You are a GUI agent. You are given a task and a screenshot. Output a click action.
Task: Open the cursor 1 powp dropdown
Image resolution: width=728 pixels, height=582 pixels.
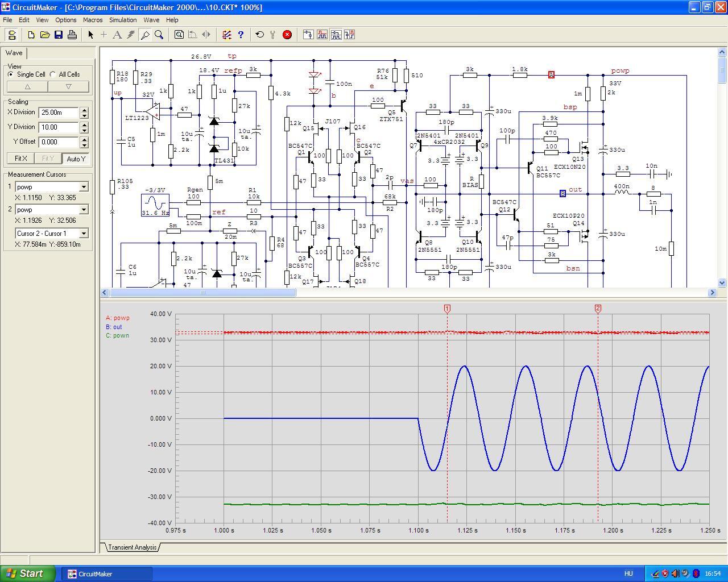click(84, 187)
